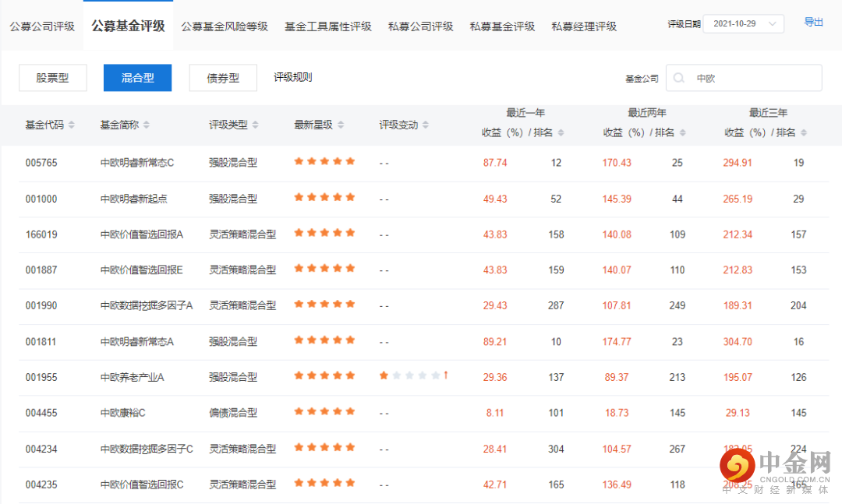842x504 pixels.
Task: Click the star rating of 中欧明睿新常态C
Action: click(324, 161)
